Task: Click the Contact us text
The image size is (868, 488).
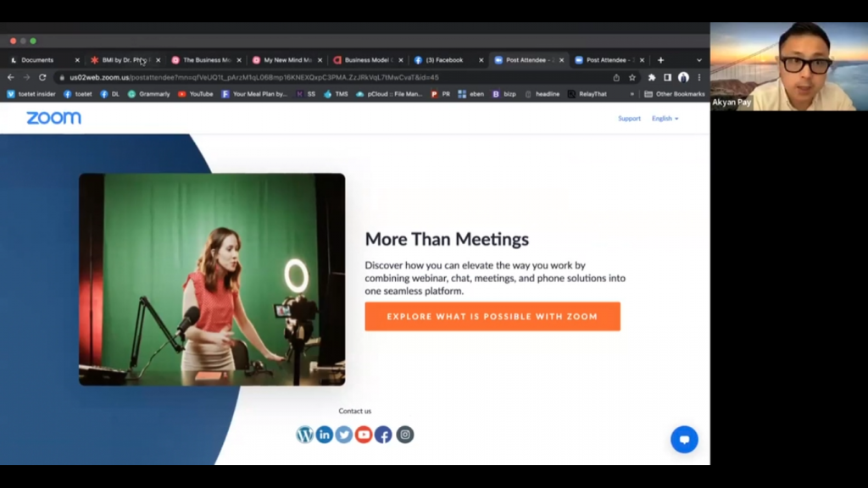Action: coord(355,411)
